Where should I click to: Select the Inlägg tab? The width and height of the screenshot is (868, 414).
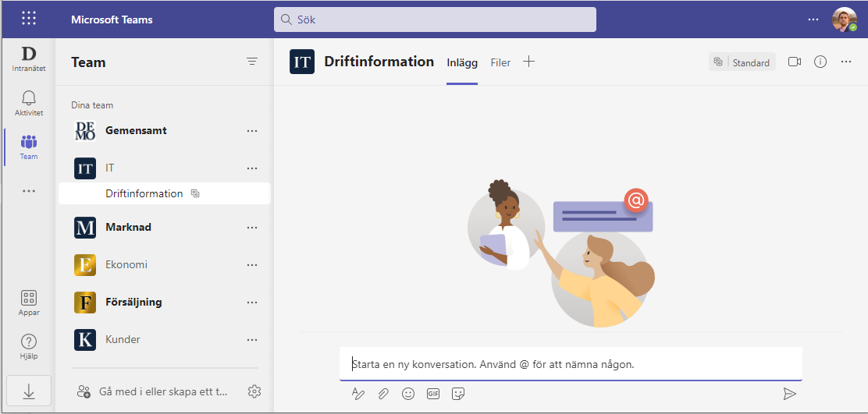[462, 62]
